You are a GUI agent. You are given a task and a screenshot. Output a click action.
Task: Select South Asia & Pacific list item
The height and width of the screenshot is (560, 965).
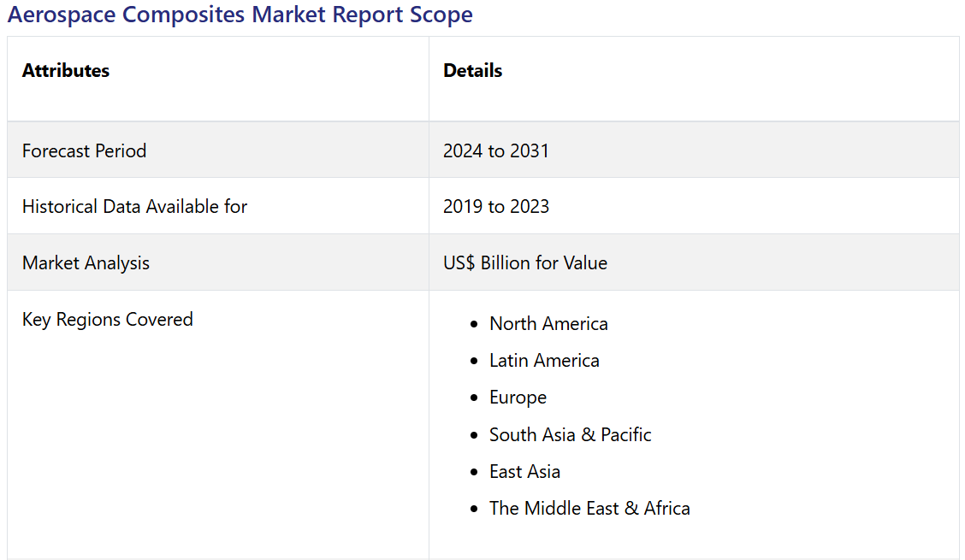tap(570, 435)
